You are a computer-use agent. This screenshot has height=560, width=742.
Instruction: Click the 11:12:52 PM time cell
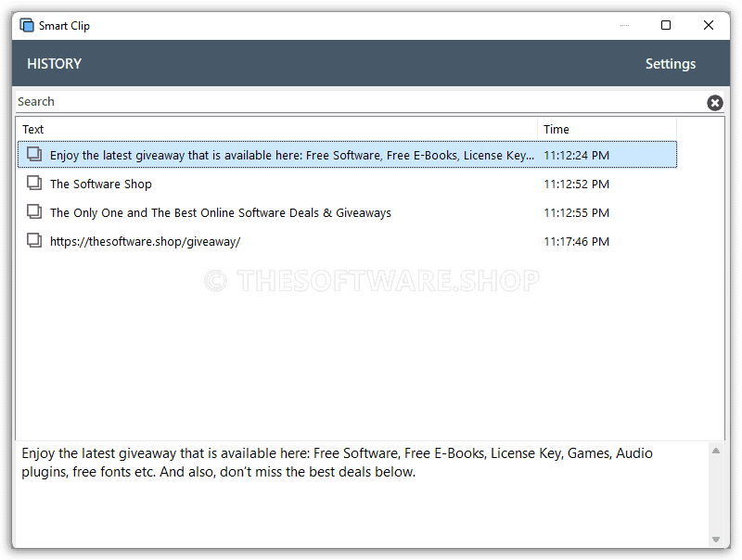tap(576, 184)
